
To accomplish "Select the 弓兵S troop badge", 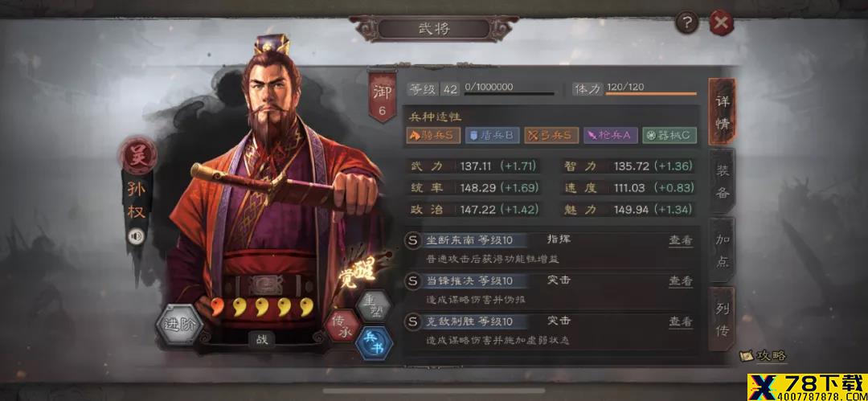I will tap(551, 135).
